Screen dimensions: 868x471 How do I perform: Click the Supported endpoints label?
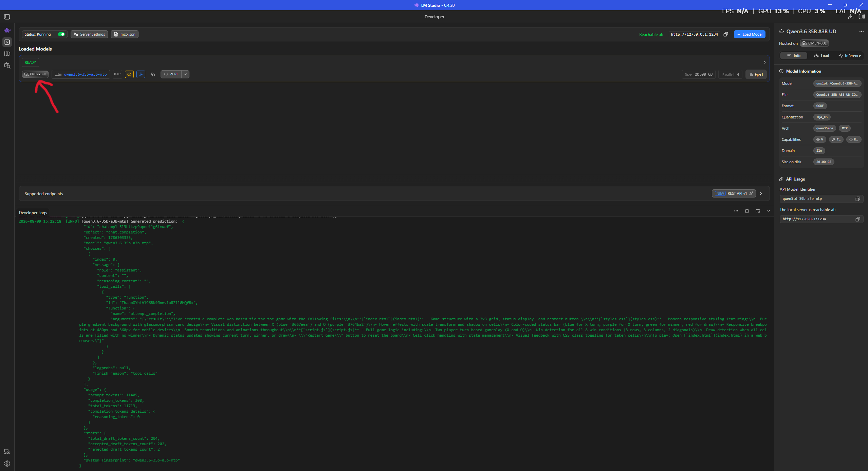(44, 194)
